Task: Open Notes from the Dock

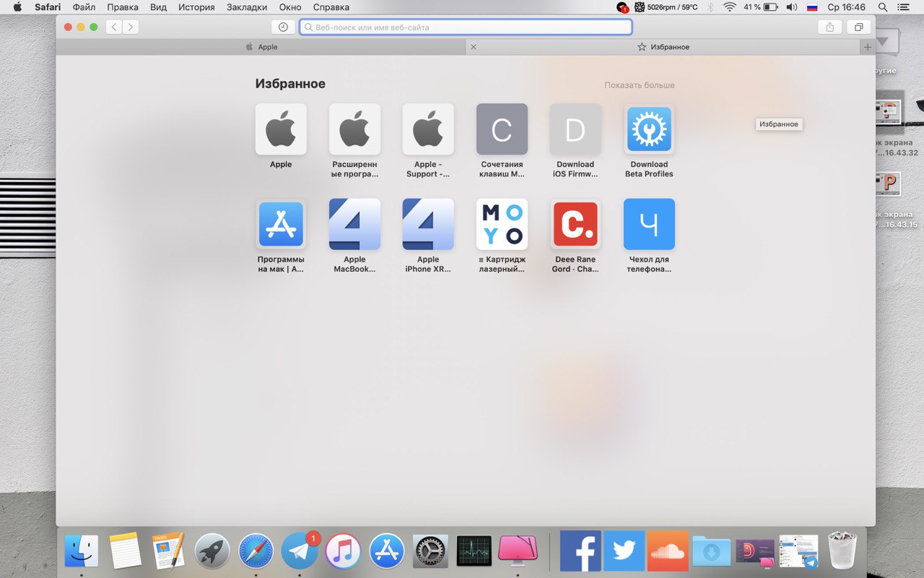Action: tap(126, 551)
